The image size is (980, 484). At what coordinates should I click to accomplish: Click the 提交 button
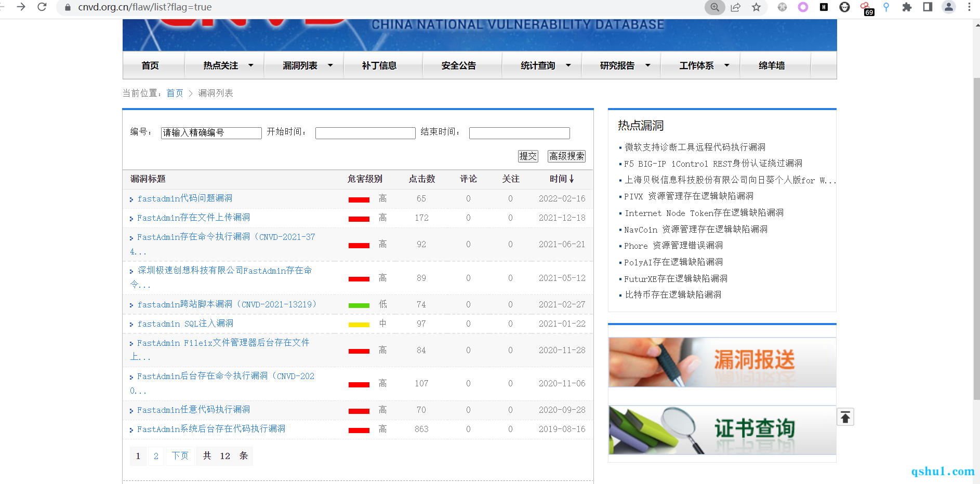(528, 156)
